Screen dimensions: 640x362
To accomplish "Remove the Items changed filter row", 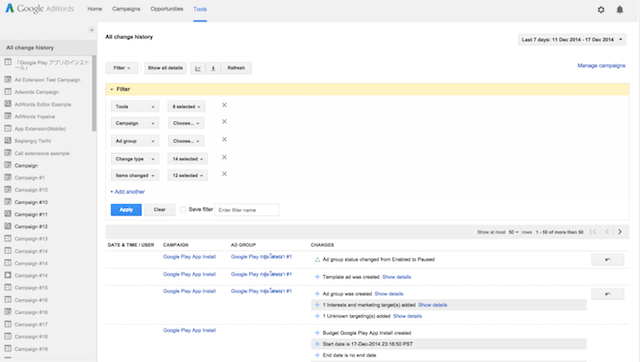I will click(x=224, y=174).
